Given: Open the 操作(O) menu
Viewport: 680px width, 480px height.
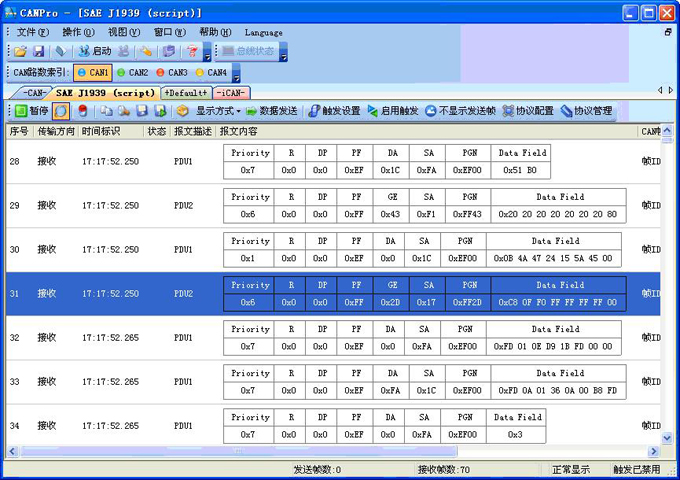Looking at the screenshot, I should 78,32.
